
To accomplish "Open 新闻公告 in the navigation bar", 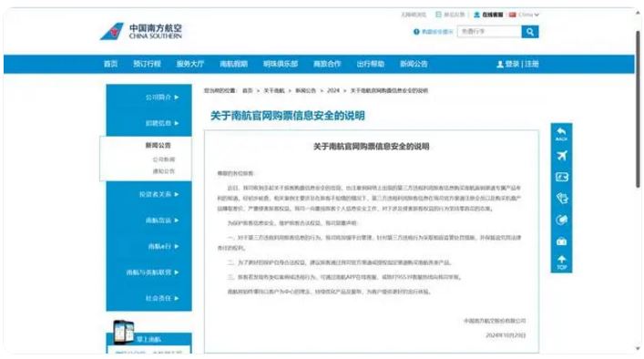I will [x=414, y=64].
